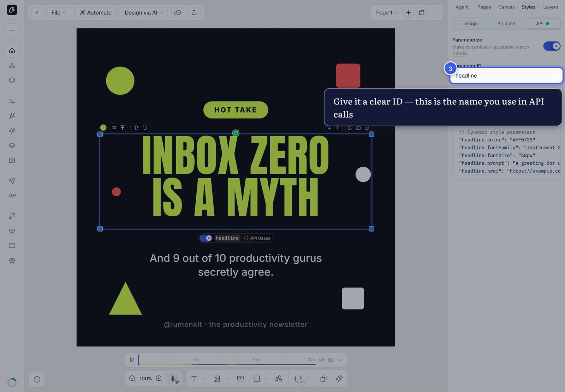Click the green text color swatch above headline
Image resolution: width=565 pixels, height=392 pixels.
click(x=103, y=127)
